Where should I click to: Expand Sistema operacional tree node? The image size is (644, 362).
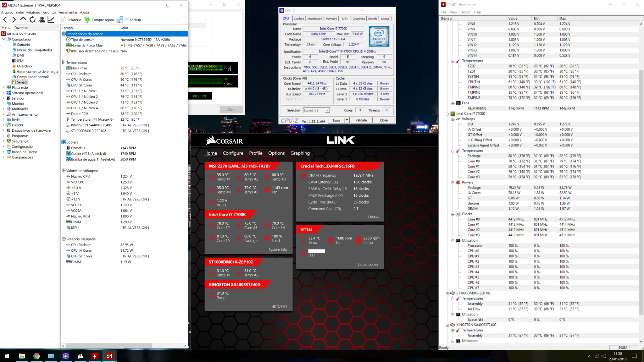(3, 93)
